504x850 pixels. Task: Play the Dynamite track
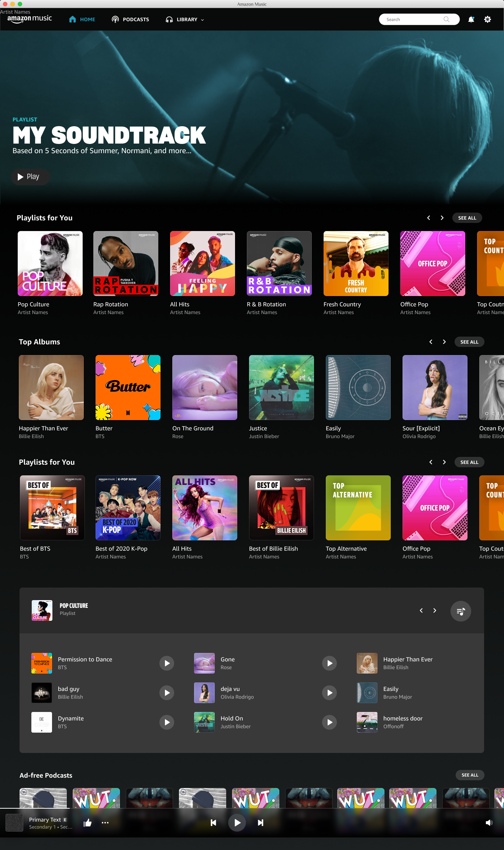167,722
